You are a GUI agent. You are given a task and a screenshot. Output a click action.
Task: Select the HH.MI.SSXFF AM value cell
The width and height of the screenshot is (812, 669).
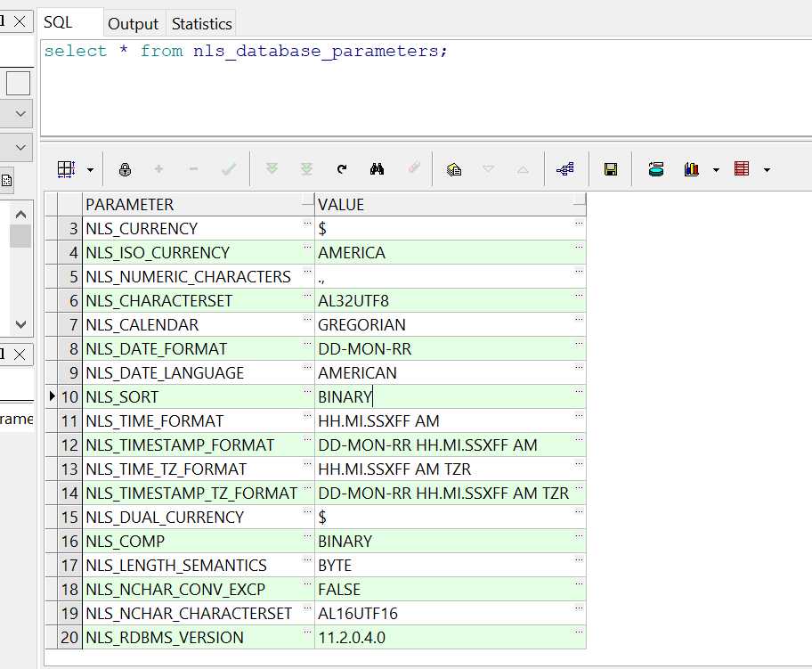(x=450, y=420)
